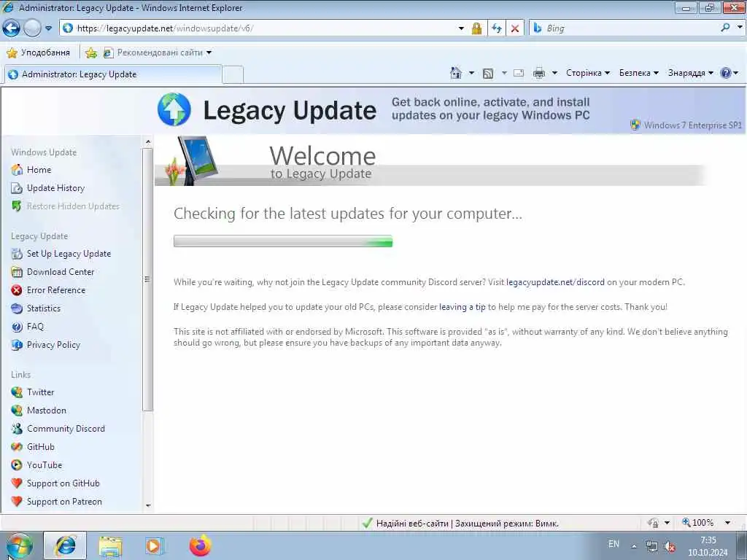Click the muted volume tray icon
The height and width of the screenshot is (560, 747).
coord(670,547)
